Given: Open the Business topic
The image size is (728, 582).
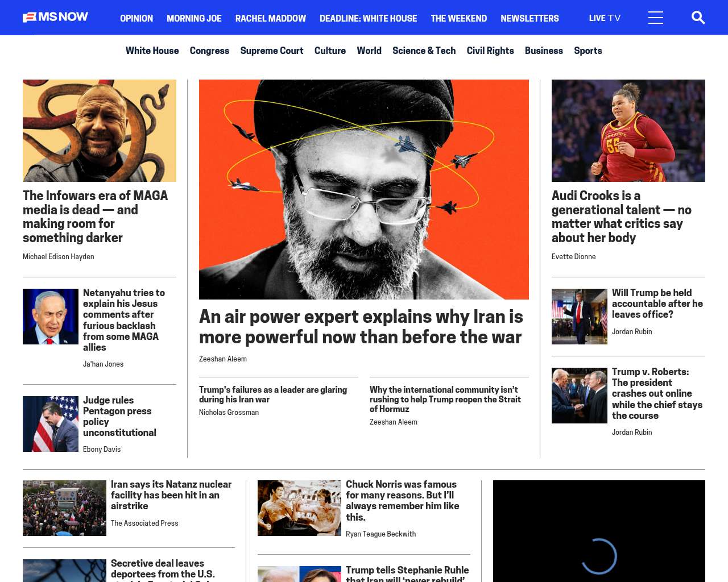Looking at the screenshot, I should point(544,51).
